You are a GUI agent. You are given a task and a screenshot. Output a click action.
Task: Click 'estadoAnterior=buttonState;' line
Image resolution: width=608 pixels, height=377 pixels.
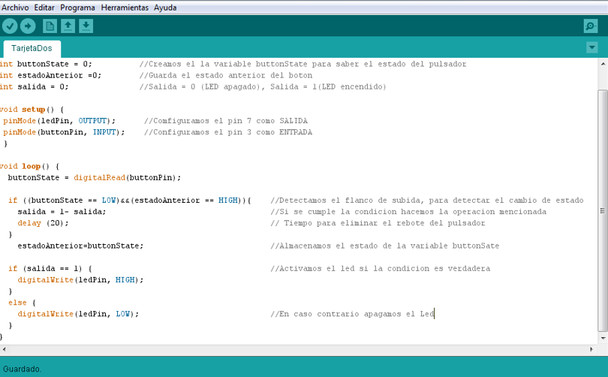pos(80,246)
